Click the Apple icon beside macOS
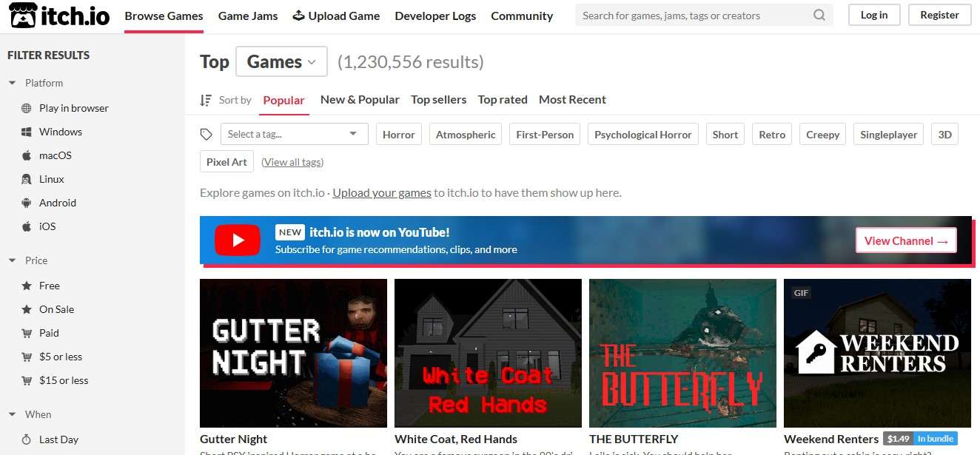The height and width of the screenshot is (455, 980). 26,155
